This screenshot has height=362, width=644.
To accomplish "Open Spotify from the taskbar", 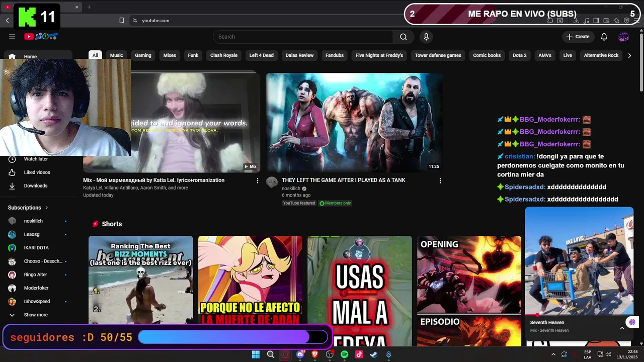I will (x=345, y=354).
